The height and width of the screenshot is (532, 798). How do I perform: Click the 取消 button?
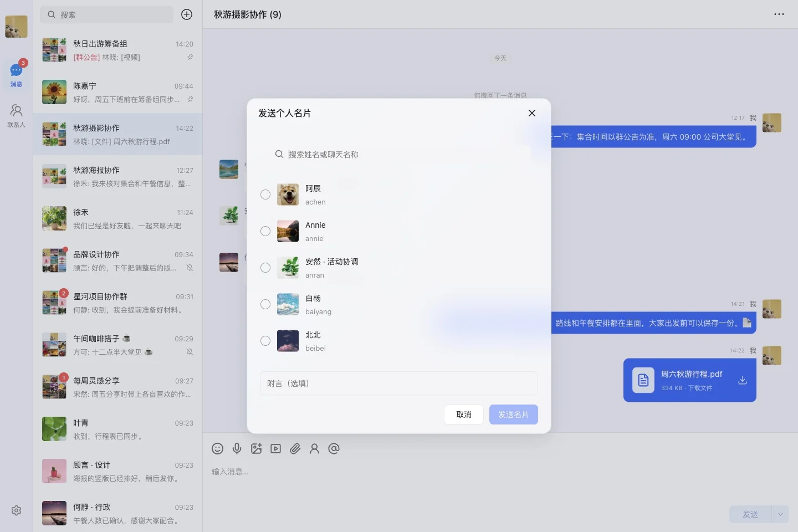[x=464, y=415]
